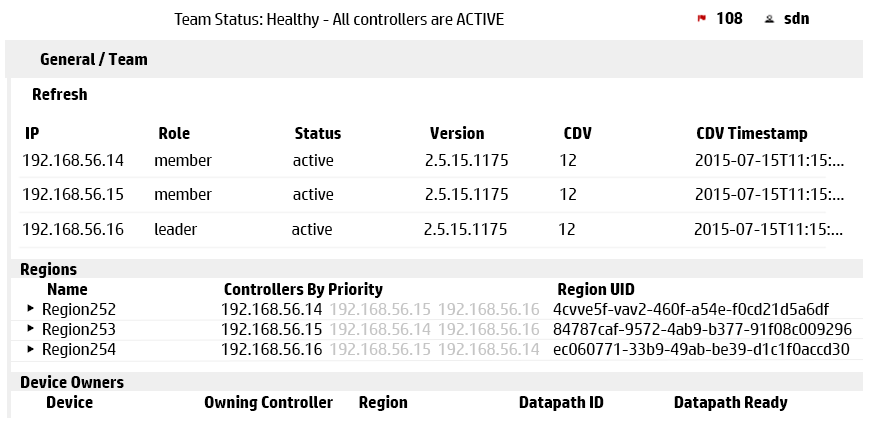This screenshot has width=872, height=432.
Task: Click the Owning Controller column header
Action: point(269,403)
